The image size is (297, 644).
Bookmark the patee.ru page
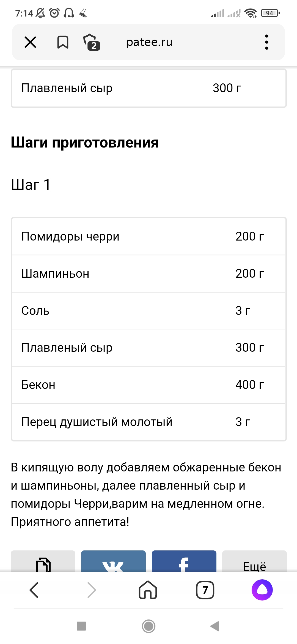[63, 42]
